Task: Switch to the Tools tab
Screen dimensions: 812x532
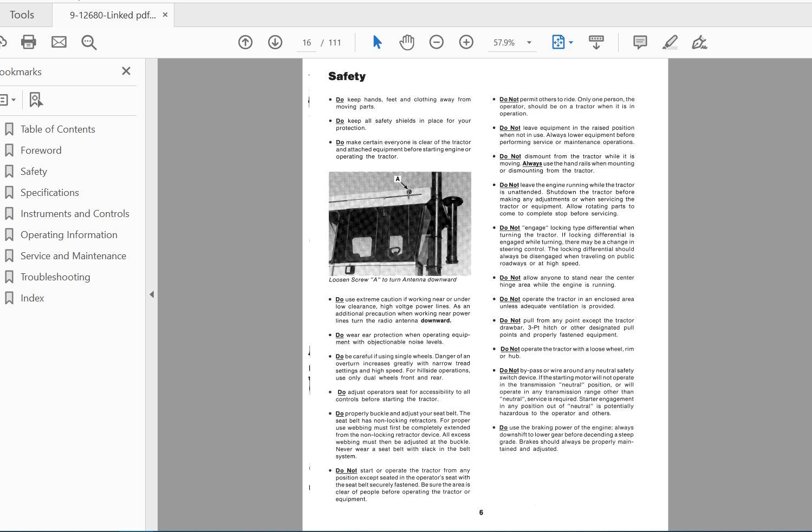Action: (22, 15)
